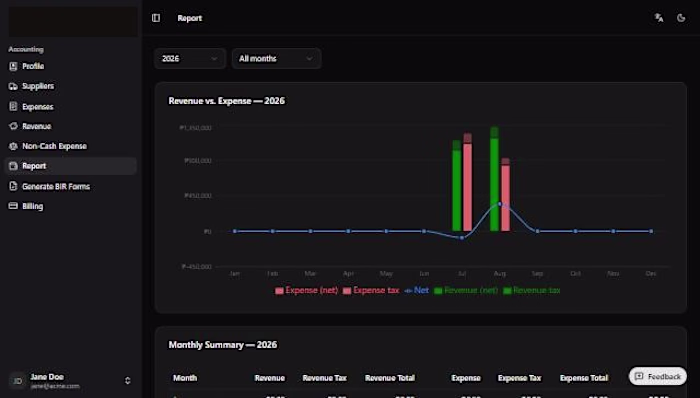
Task: Click the Expense Tax column header
Action: click(519, 378)
